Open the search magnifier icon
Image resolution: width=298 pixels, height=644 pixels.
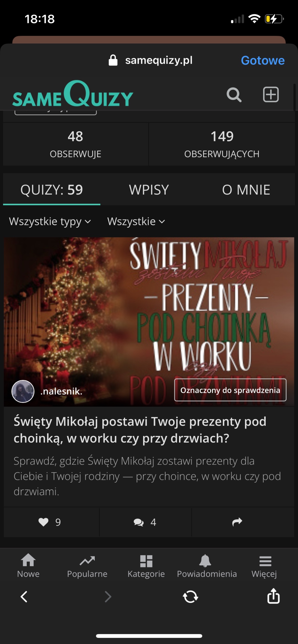point(234,95)
